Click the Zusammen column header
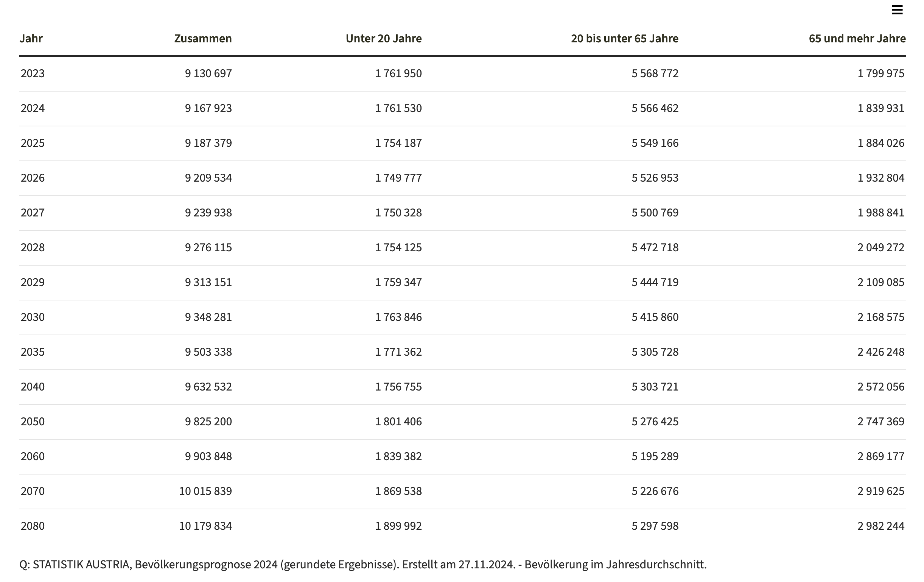 pos(202,38)
